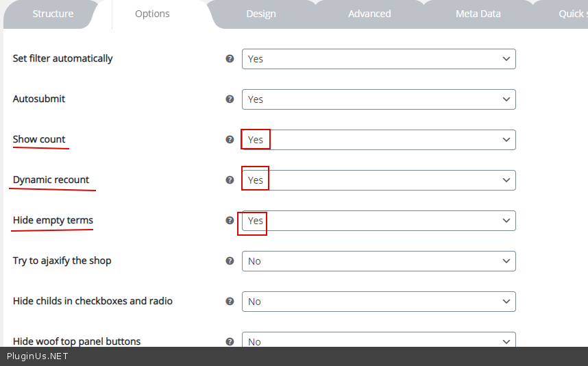588x366 pixels.
Task: Click help icon for Hide empty terms
Action: [230, 221]
